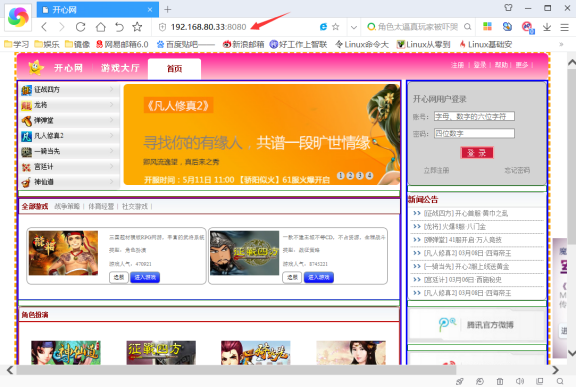Open the 镜像 bookmark folder

point(78,44)
